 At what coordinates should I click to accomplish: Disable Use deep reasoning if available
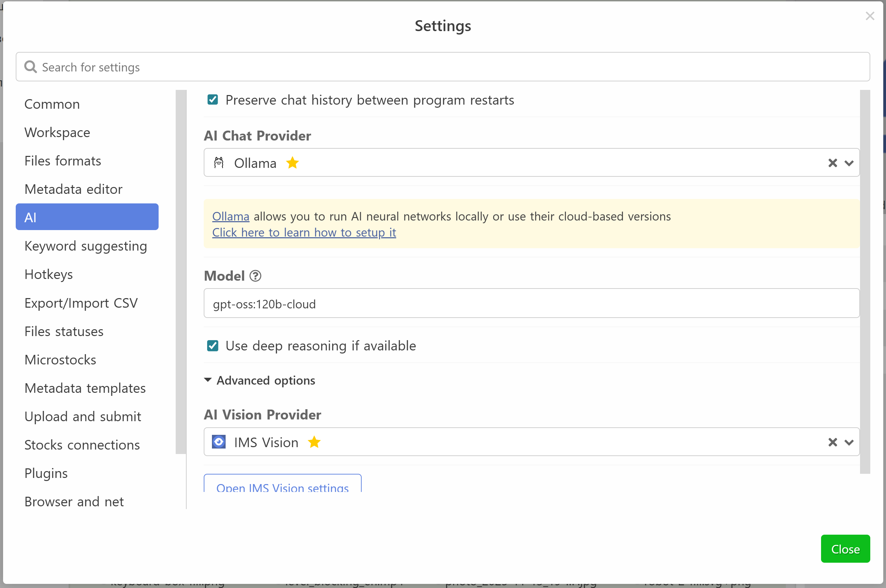(x=213, y=345)
